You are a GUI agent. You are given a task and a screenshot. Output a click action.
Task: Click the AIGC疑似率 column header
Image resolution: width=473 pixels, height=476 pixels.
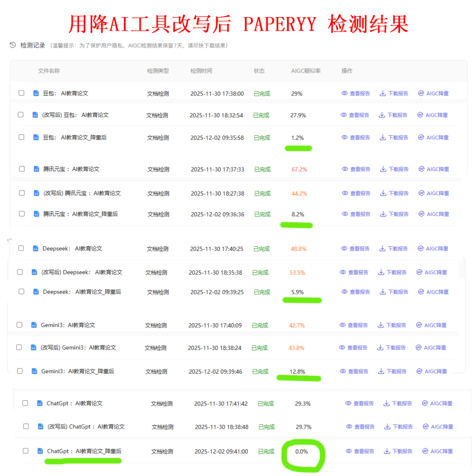tap(306, 71)
